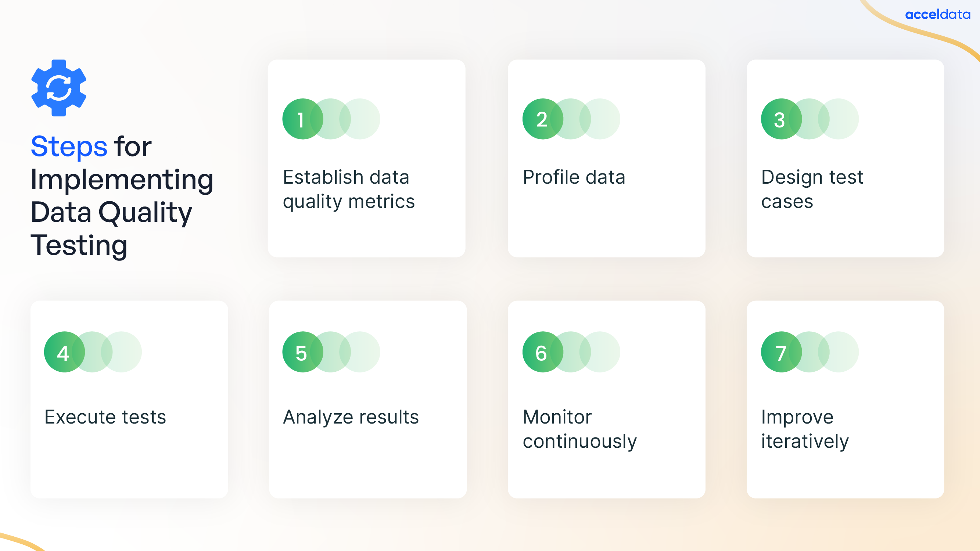Image resolution: width=980 pixels, height=551 pixels.
Task: Select the 'Profile data' card text
Action: coord(574,177)
